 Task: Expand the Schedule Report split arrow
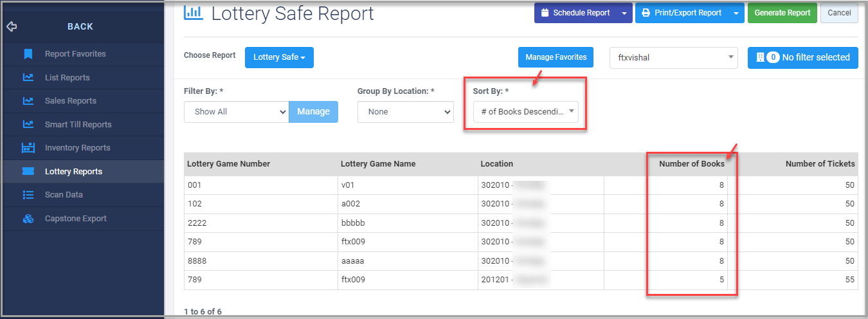point(624,13)
